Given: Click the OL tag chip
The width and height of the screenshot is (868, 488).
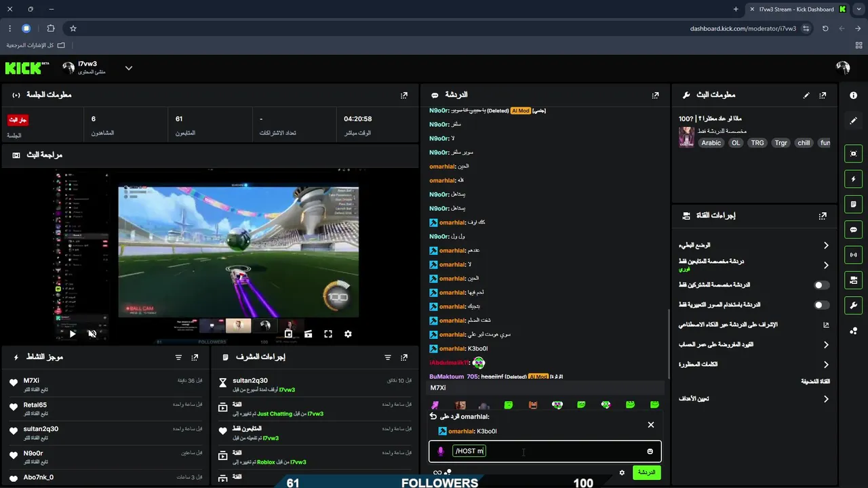Looking at the screenshot, I should (x=736, y=143).
